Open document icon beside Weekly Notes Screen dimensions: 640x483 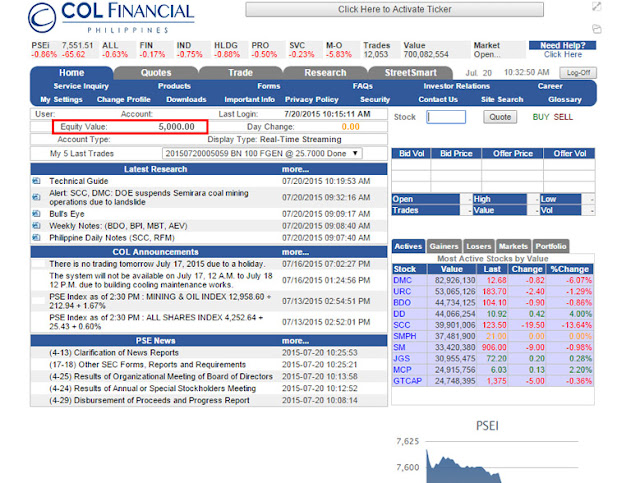pos(36,225)
